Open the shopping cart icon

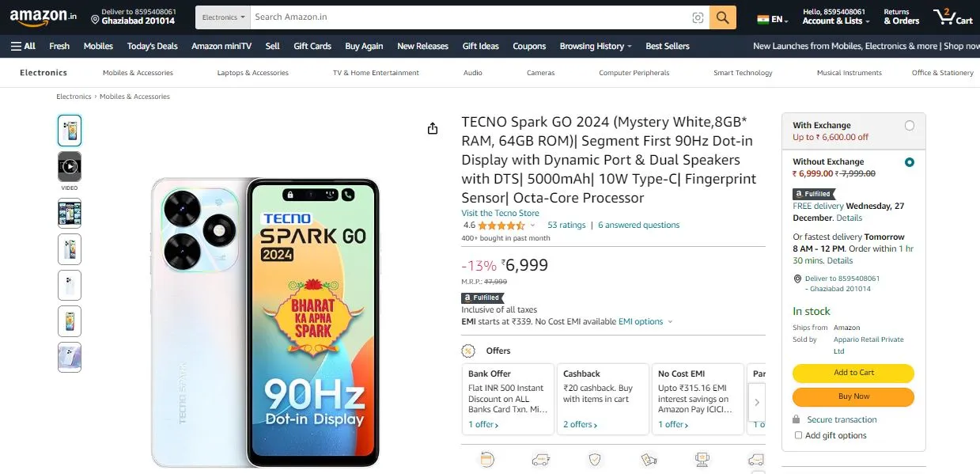952,17
